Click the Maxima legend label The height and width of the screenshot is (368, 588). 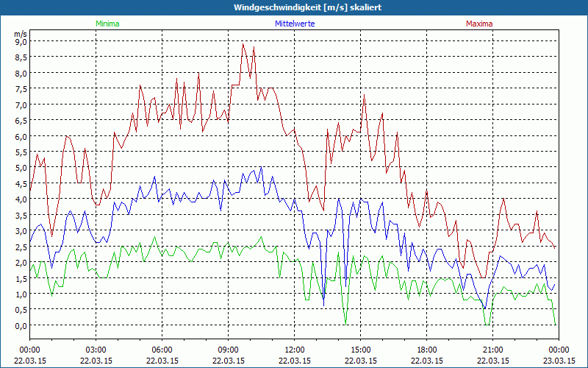point(479,24)
